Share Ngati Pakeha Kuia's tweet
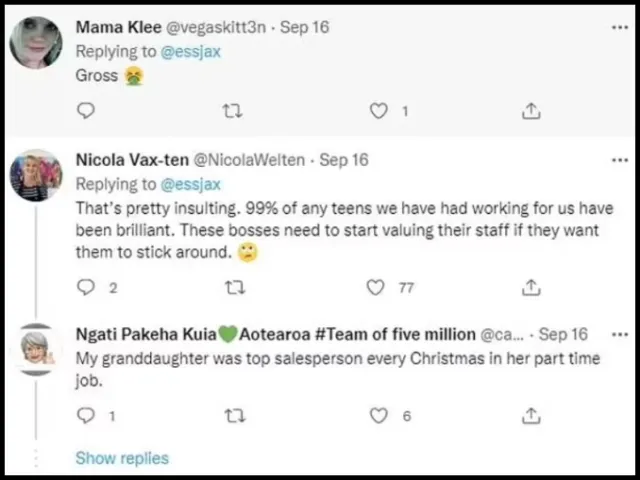This screenshot has width=640, height=480. pyautogui.click(x=531, y=415)
